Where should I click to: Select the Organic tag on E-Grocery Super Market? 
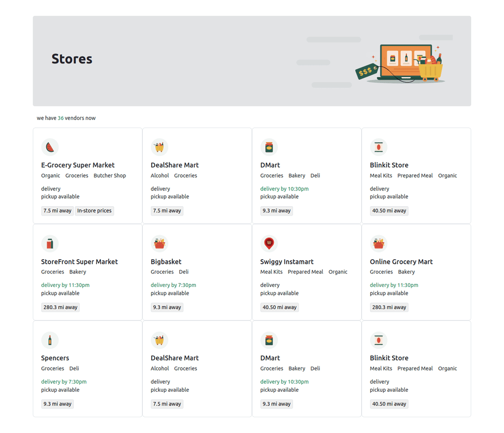tap(51, 176)
